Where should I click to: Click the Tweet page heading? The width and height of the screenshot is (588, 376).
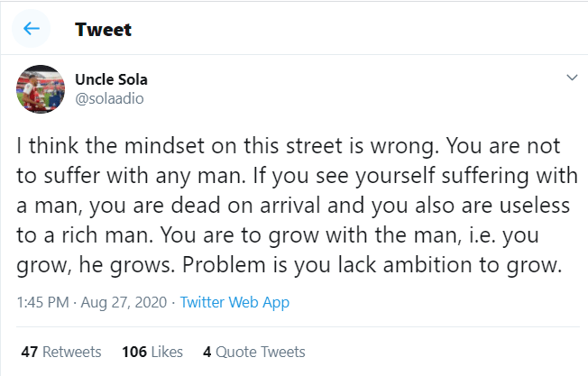103,29
